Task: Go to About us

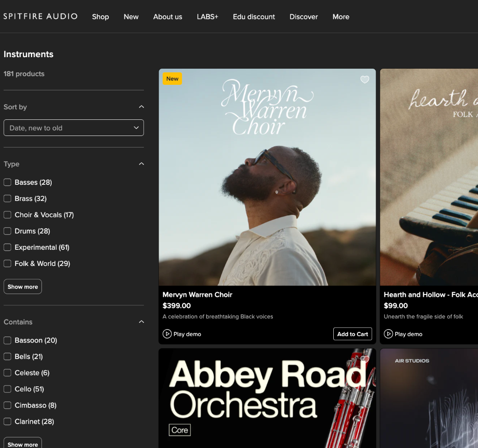Action: [x=168, y=17]
